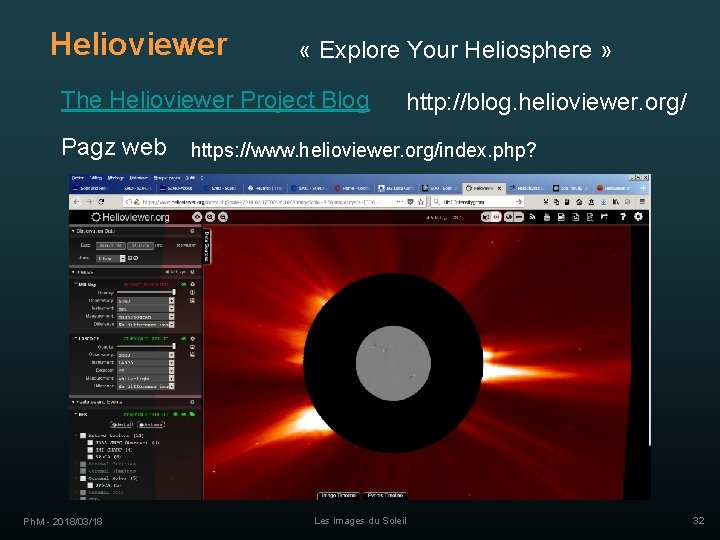The width and height of the screenshot is (720, 540).
Task: Click the Helioviewer.org logo
Action: tap(130, 217)
